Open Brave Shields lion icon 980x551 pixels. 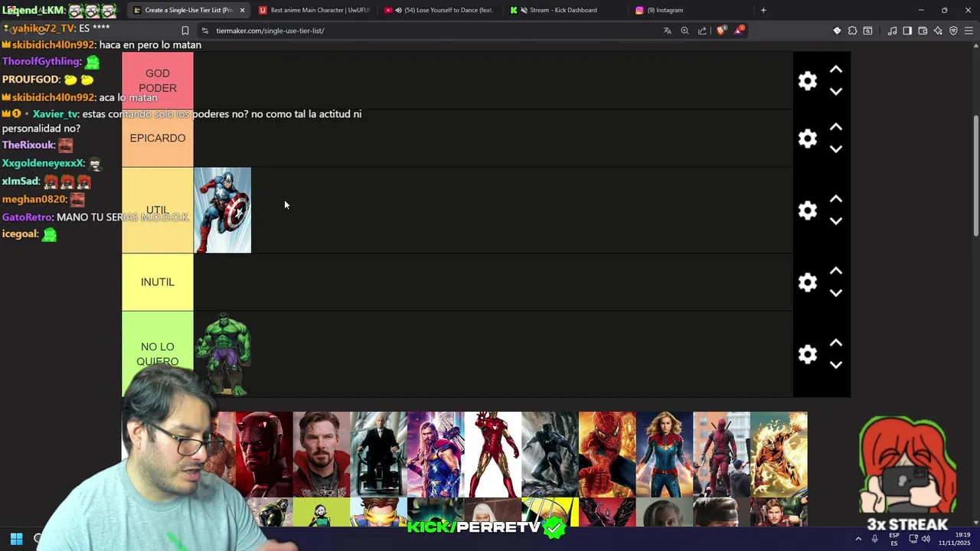click(x=720, y=31)
